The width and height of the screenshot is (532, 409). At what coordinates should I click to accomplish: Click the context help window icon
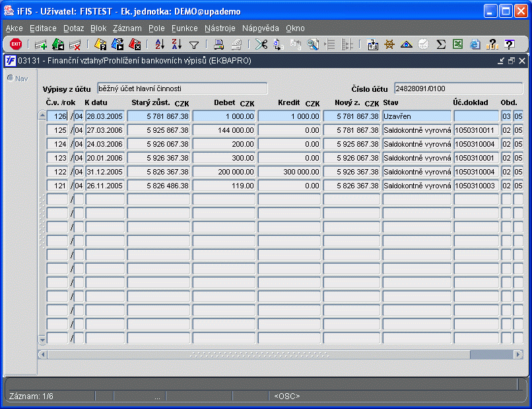click(x=510, y=44)
